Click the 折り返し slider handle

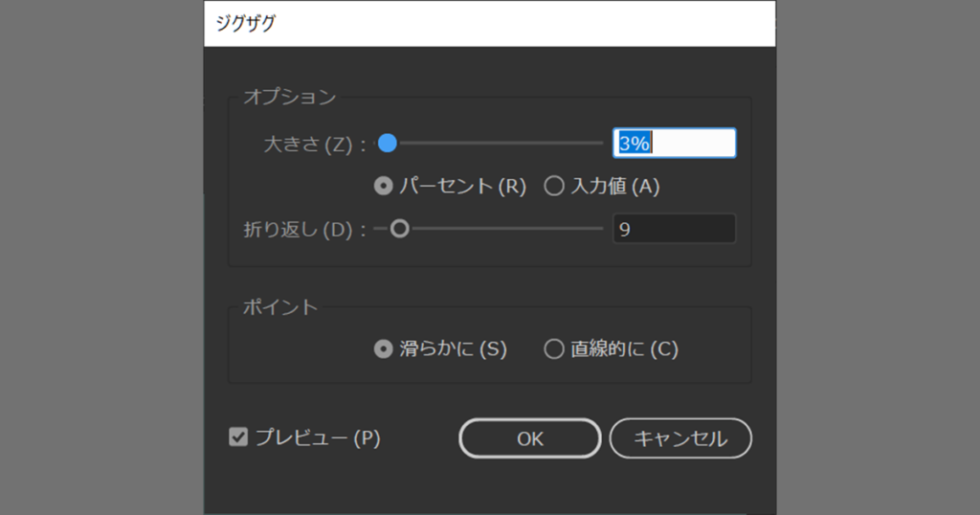pyautogui.click(x=399, y=229)
